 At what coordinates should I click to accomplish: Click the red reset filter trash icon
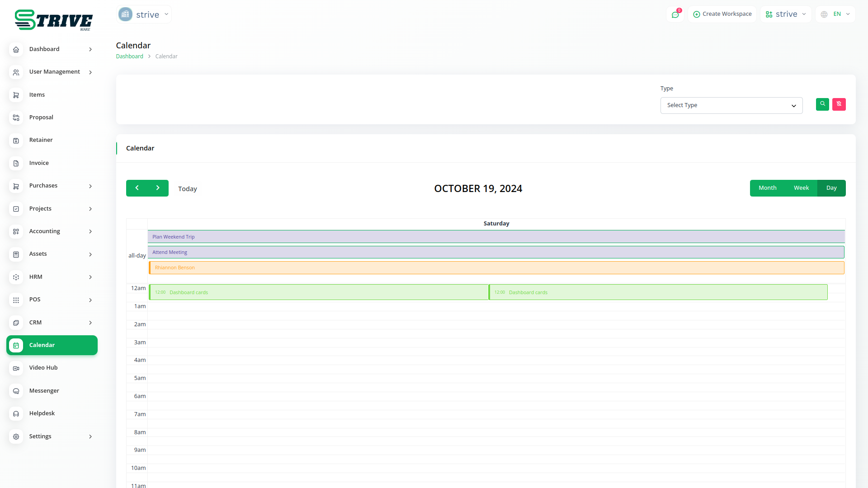coord(839,104)
